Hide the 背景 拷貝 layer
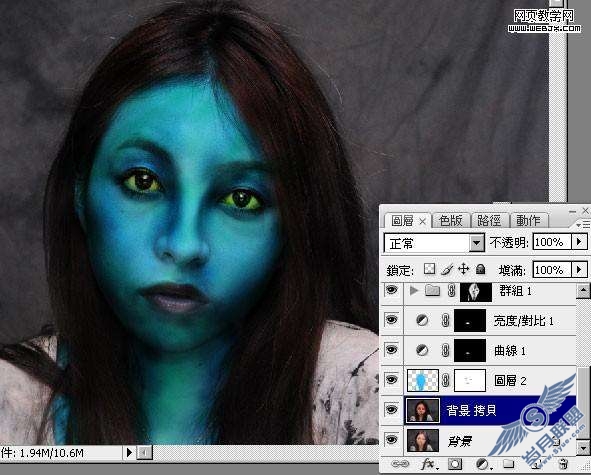 pyautogui.click(x=392, y=409)
